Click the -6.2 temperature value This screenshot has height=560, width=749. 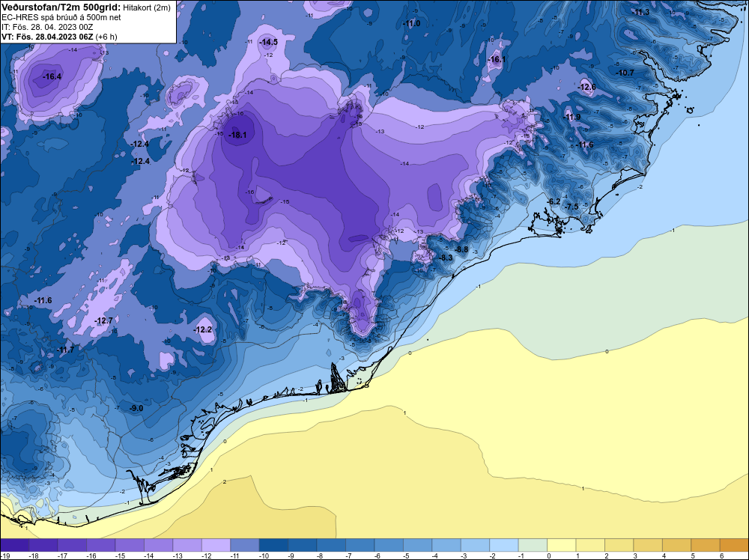pos(554,201)
